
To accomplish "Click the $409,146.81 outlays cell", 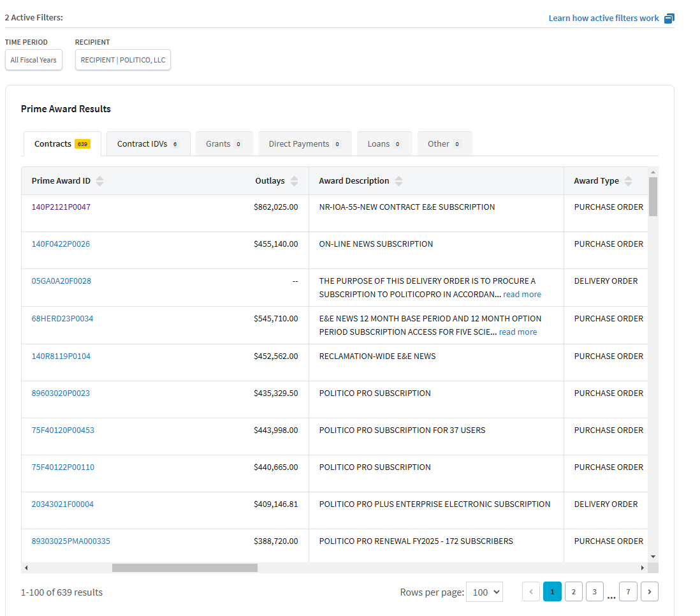I will click(x=276, y=504).
